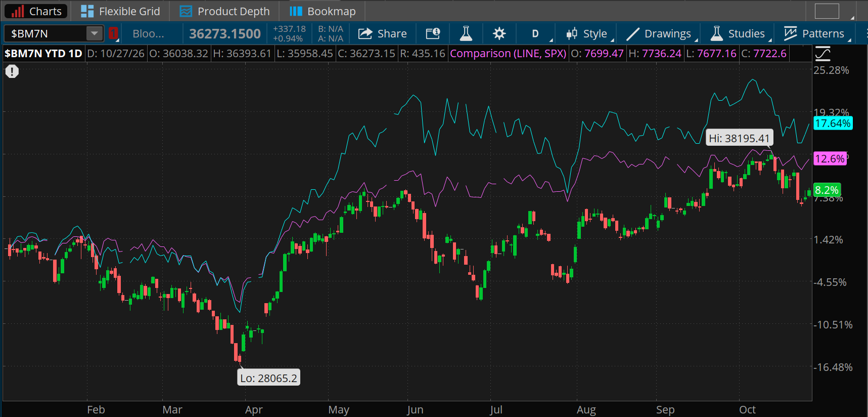Open chart settings gear icon
This screenshot has height=417, width=868.
[x=499, y=33]
